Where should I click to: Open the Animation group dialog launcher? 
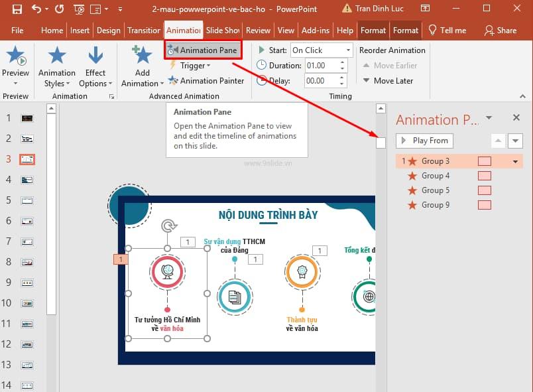[x=111, y=97]
